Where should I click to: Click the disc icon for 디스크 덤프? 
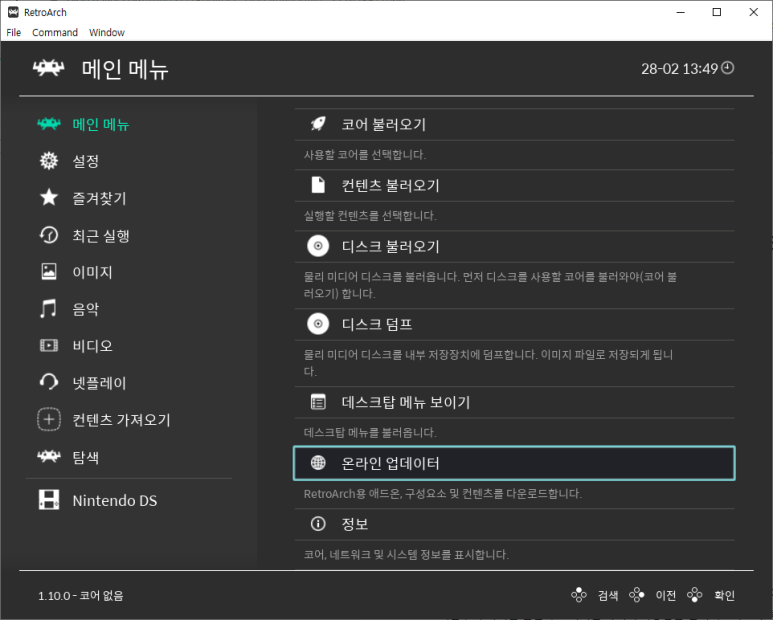click(x=318, y=324)
